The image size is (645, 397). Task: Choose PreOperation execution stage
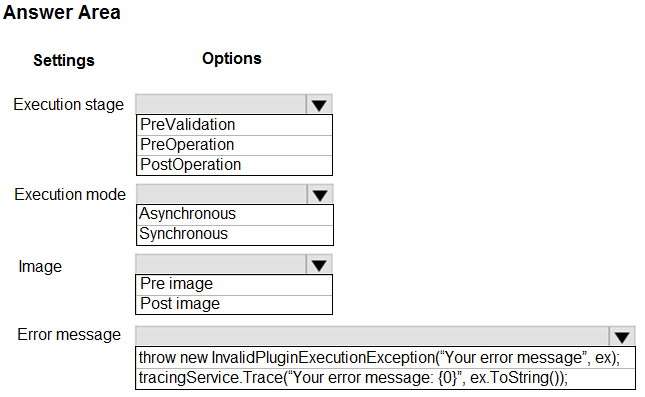pos(234,145)
